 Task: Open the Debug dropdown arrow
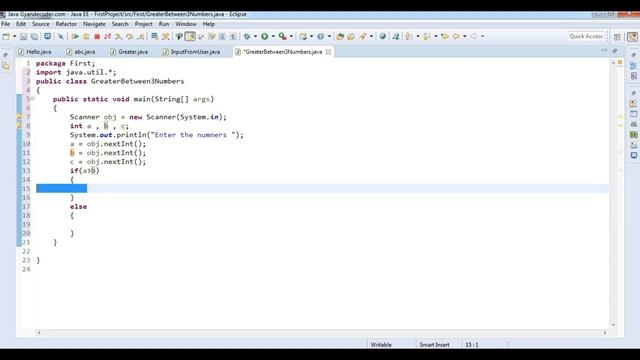(256, 36)
